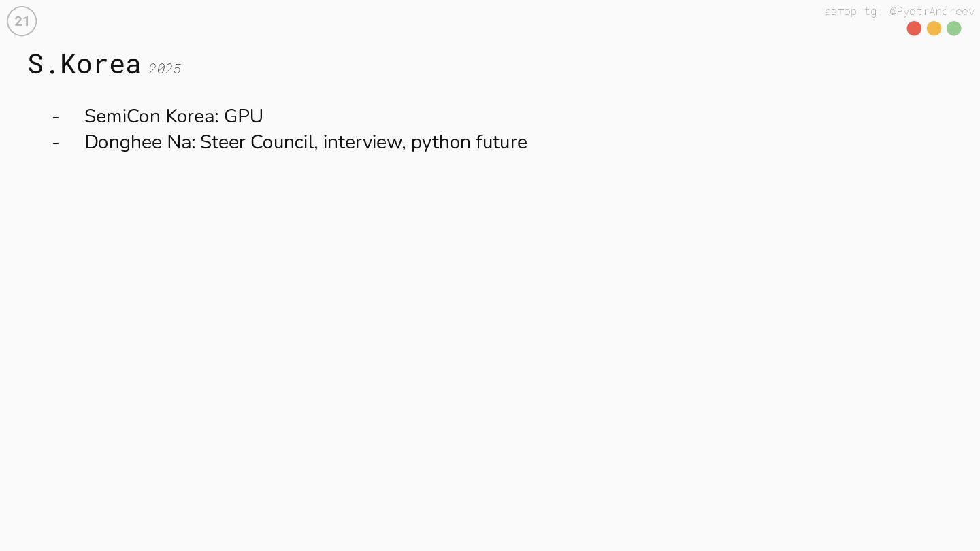Click the slide number 21 circle

[22, 21]
